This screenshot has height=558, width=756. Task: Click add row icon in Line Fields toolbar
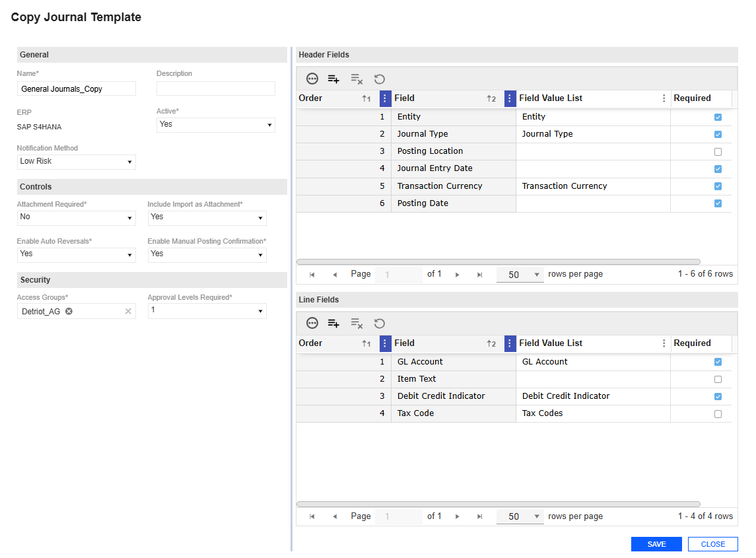(333, 323)
